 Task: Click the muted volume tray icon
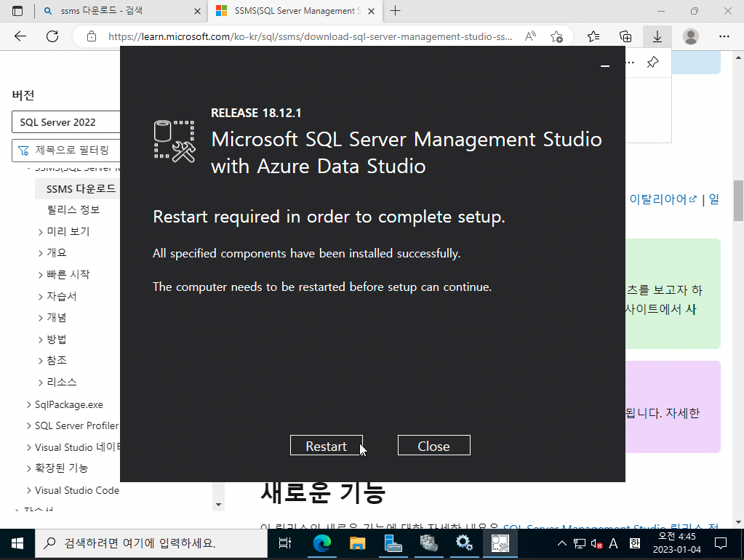(x=596, y=544)
